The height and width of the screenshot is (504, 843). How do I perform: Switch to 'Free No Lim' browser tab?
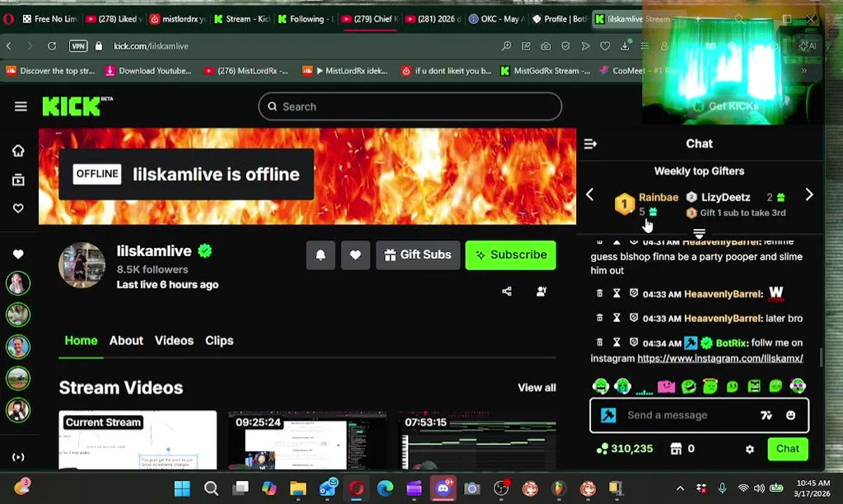pyautogui.click(x=49, y=19)
